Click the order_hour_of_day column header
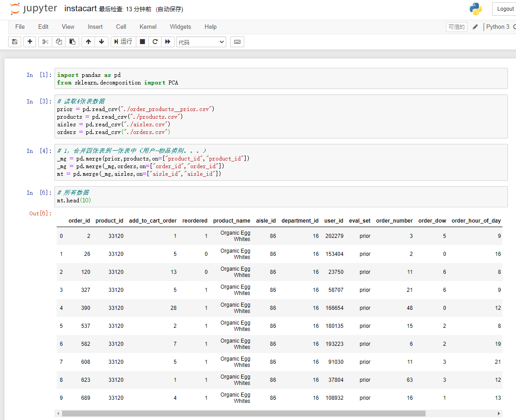 pos(476,221)
